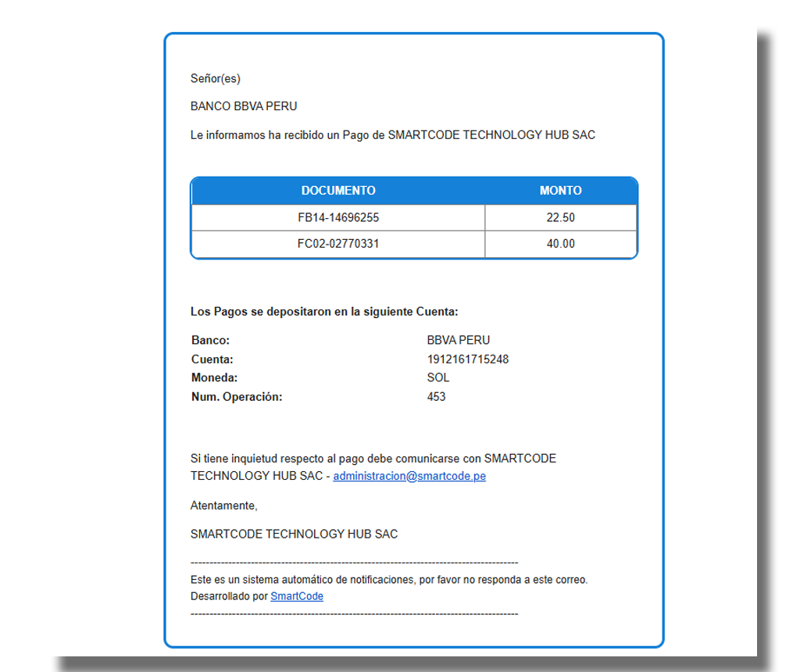The width and height of the screenshot is (800, 672).
Task: Open the administracion@smartcode.pe email link
Action: [x=409, y=475]
